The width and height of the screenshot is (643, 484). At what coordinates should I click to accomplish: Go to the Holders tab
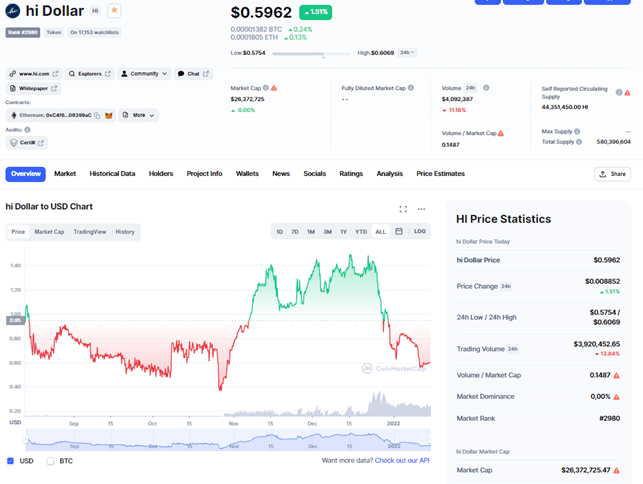161,174
